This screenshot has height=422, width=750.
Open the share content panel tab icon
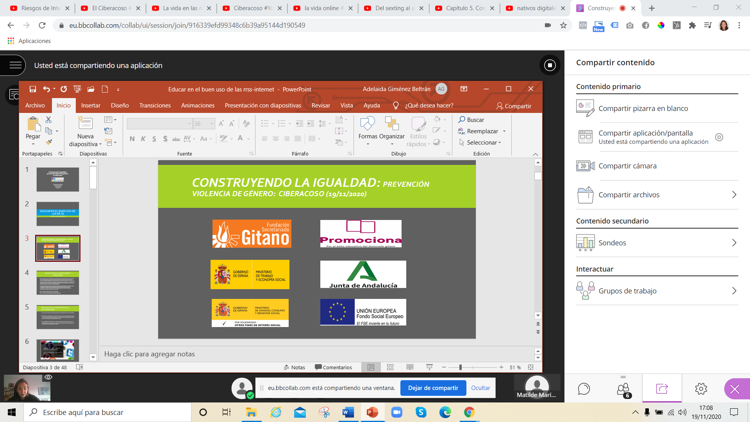[x=662, y=389]
